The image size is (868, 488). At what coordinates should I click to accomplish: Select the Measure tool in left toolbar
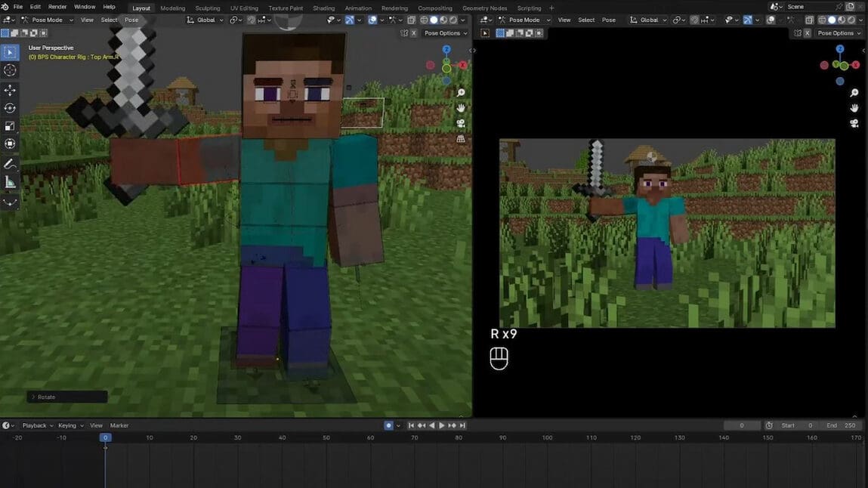10,182
